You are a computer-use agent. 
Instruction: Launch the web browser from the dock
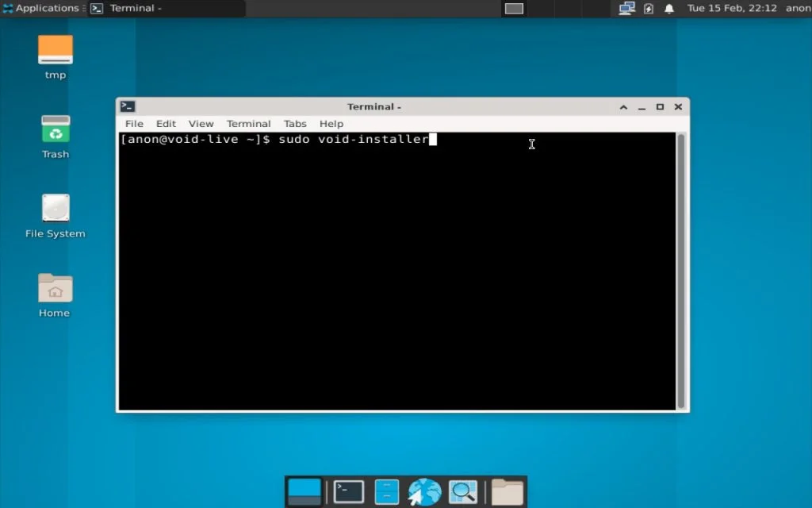click(x=424, y=491)
